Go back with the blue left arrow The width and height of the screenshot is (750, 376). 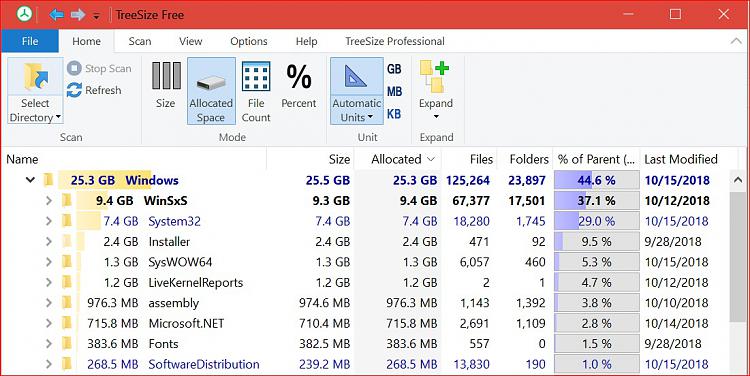click(x=56, y=15)
